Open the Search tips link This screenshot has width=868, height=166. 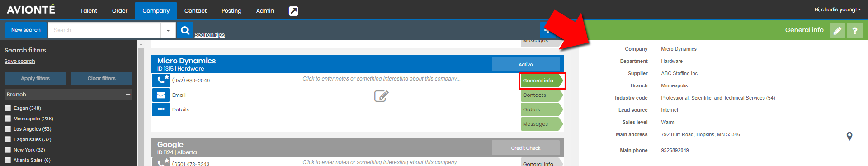[209, 35]
